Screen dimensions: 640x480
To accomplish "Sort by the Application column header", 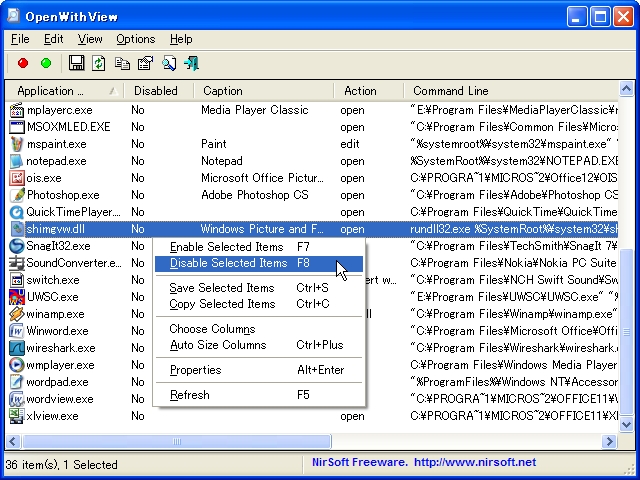I will coord(65,91).
